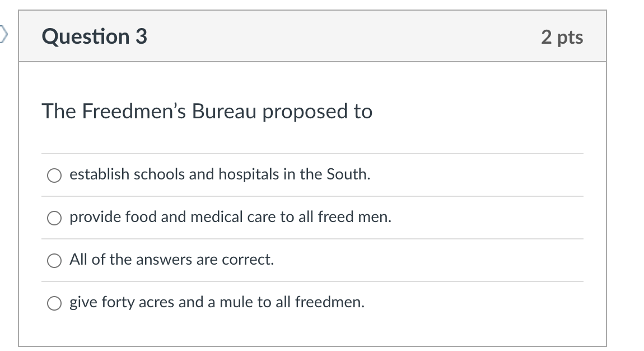Click the word medical in the second answer
644x351 pixels.
217,217
